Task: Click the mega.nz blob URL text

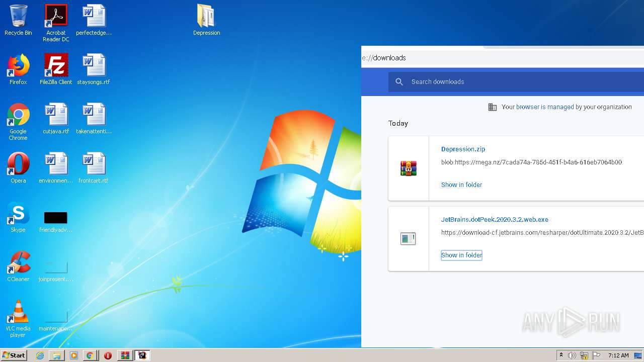Action: click(531, 162)
